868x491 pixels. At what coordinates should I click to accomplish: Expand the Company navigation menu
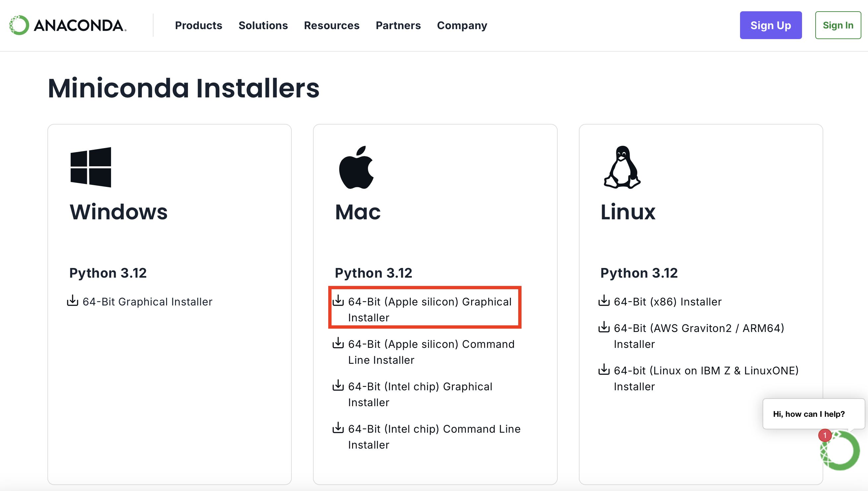click(x=462, y=26)
